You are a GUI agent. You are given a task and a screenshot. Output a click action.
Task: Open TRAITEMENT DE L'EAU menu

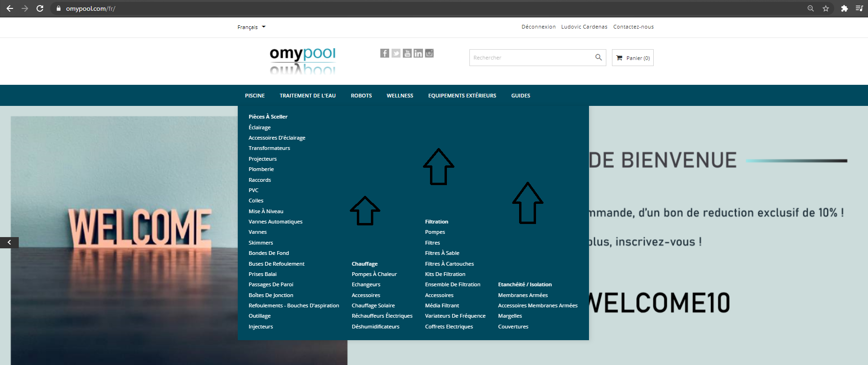pyautogui.click(x=308, y=96)
